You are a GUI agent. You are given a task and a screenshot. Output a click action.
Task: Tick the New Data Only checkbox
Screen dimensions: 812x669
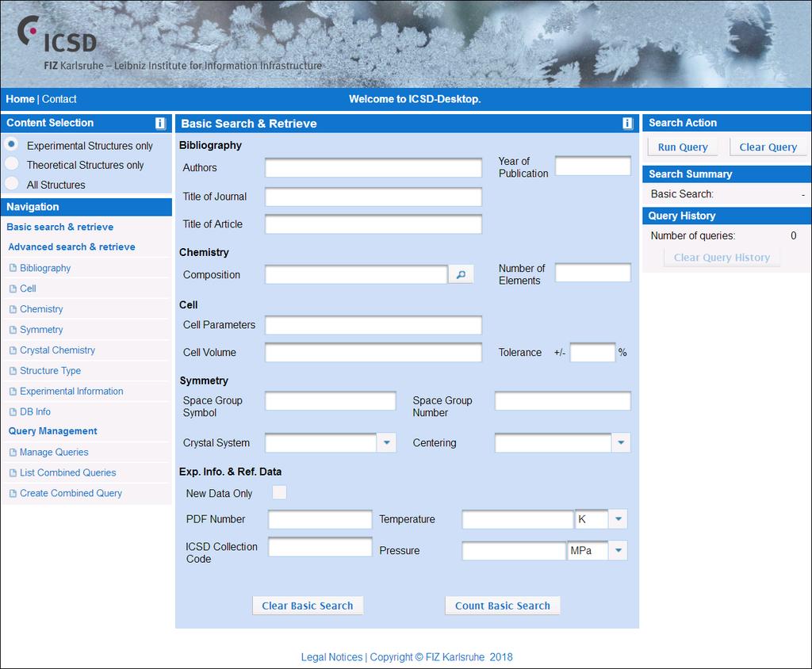pos(280,492)
